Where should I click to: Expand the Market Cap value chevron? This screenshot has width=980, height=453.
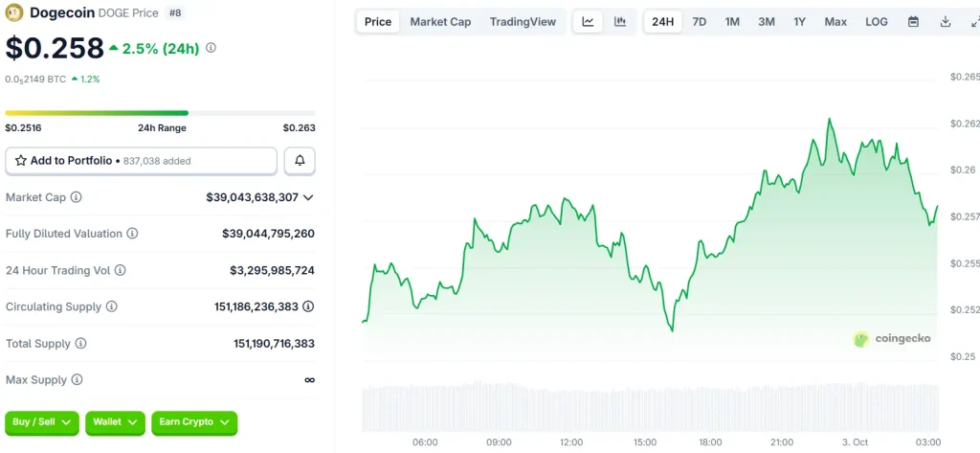click(x=308, y=197)
